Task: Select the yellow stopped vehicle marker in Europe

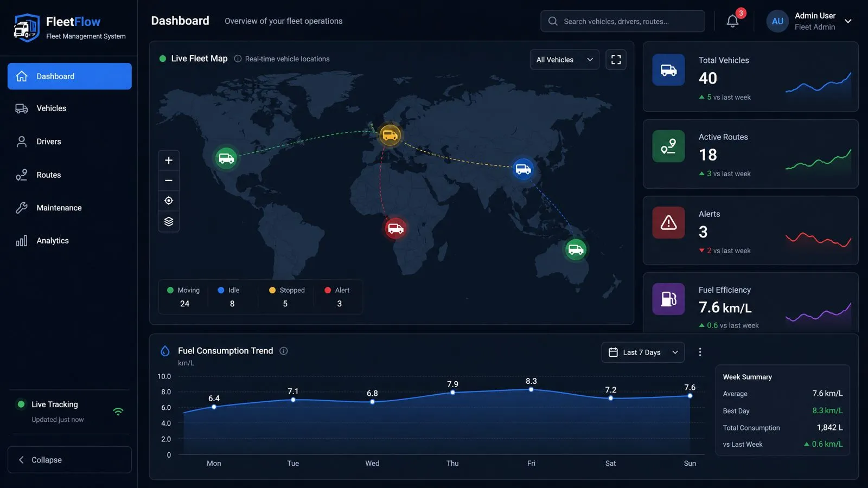Action: click(x=390, y=136)
